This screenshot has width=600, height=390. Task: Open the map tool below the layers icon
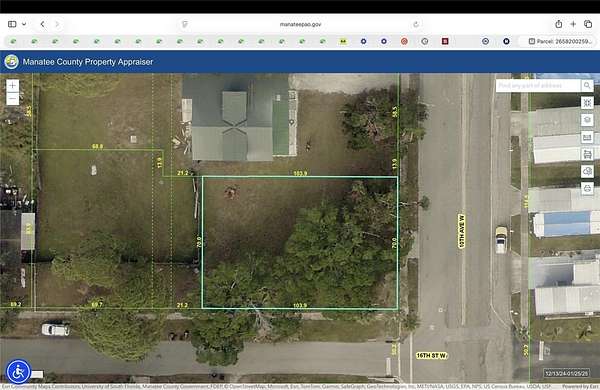587,137
